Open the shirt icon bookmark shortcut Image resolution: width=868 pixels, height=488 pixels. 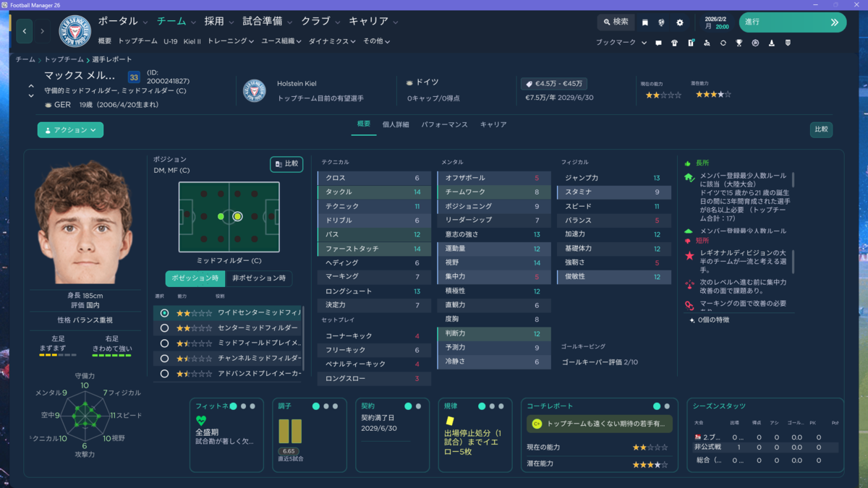coord(674,43)
